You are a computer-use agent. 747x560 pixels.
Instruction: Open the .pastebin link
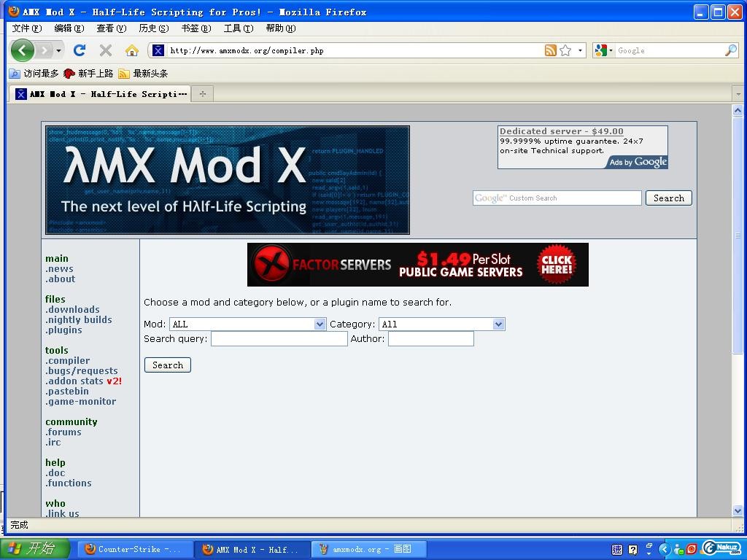(x=67, y=392)
